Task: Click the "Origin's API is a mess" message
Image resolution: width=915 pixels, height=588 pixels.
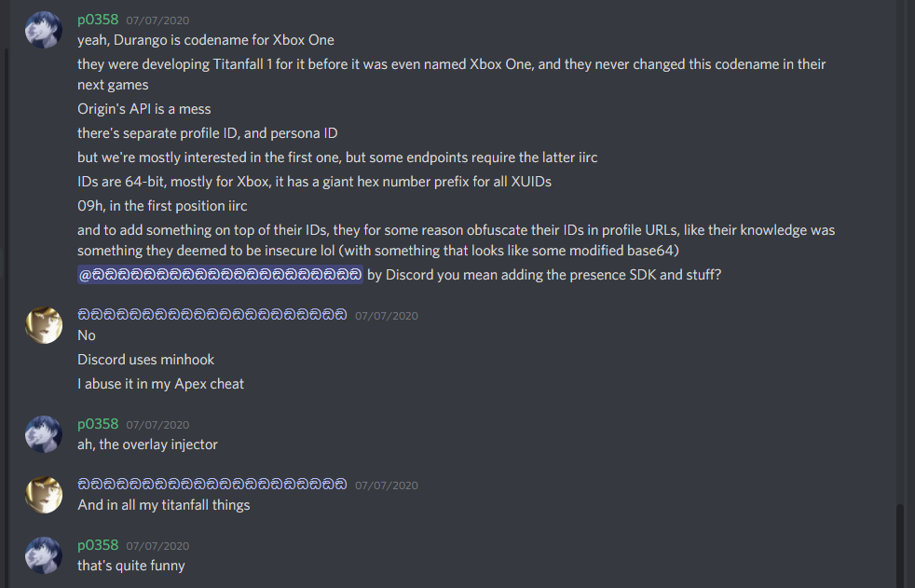Action: [144, 109]
